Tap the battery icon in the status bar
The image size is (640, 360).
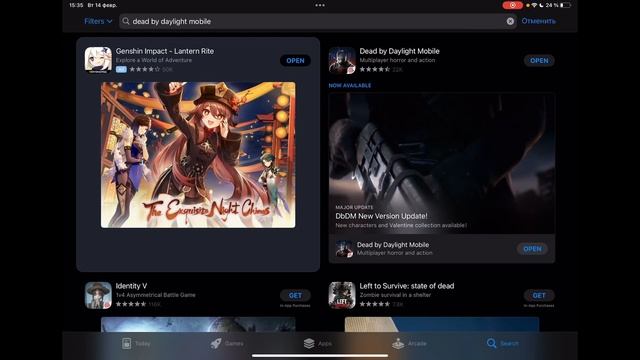(565, 5)
